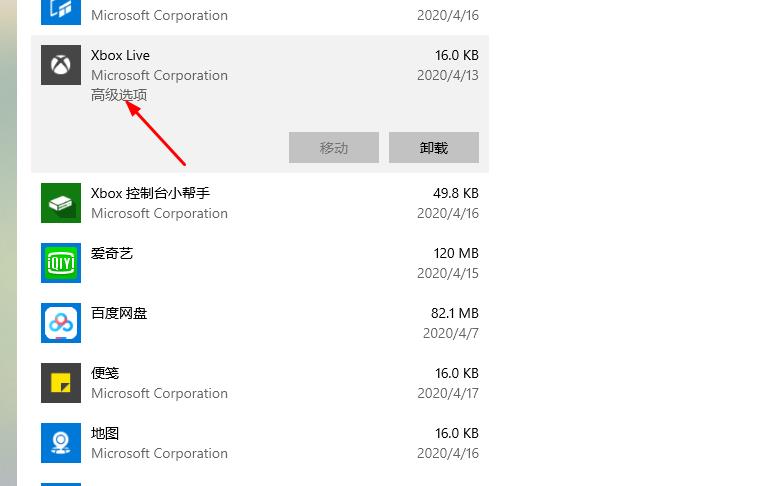Click the 49.8 KB size value
This screenshot has width=771, height=486.
[455, 193]
